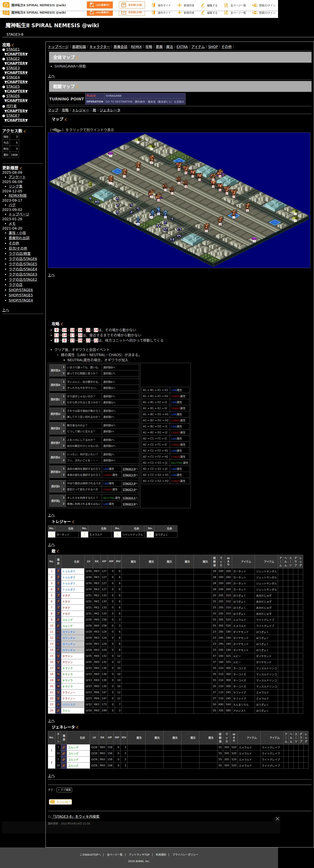Viewport: 314px width, 868px height.
Task: Click 登録/ログイン in the top header row
Action: coord(264,5)
